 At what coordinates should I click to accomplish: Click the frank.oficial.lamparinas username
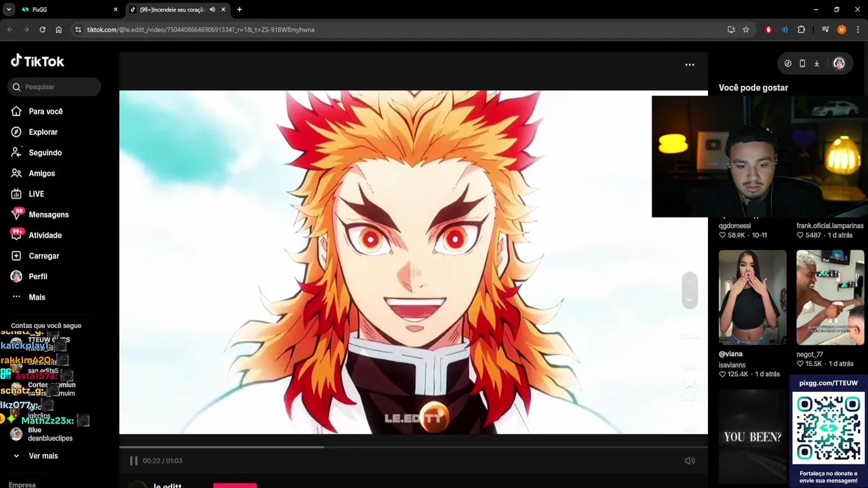pyautogui.click(x=830, y=226)
